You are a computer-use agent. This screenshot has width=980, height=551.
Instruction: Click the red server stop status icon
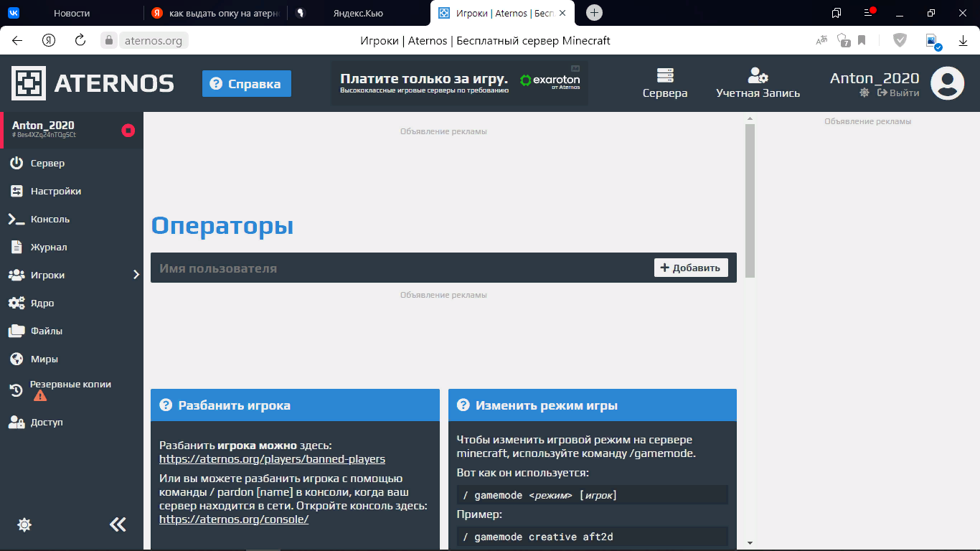pos(128,130)
